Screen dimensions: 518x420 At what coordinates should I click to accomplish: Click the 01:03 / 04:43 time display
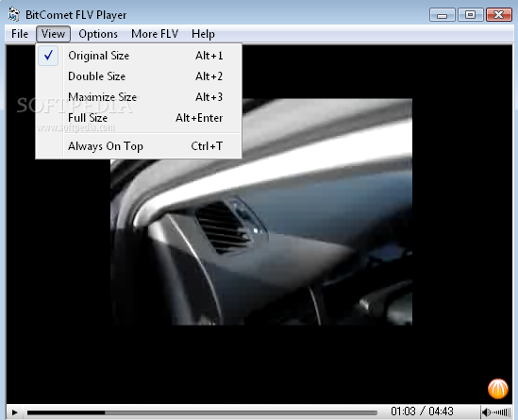[422, 412]
